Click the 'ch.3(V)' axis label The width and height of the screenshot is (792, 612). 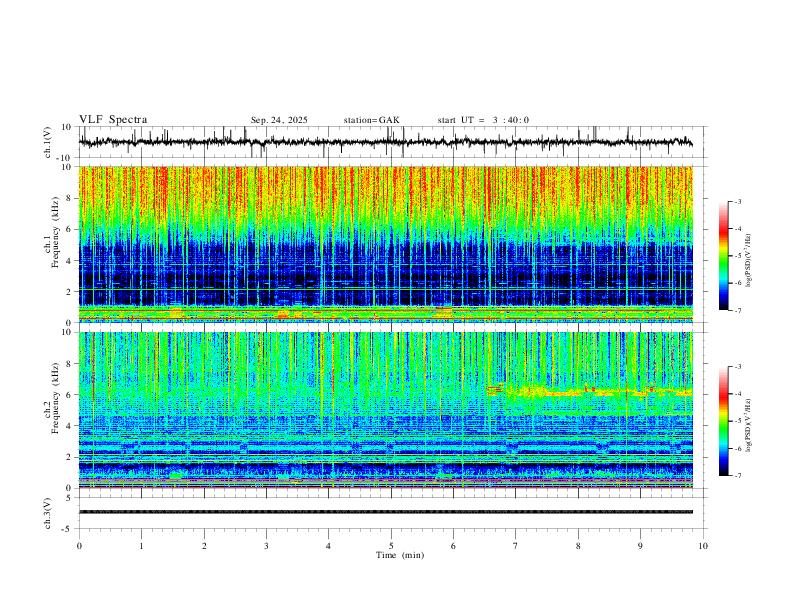click(48, 514)
